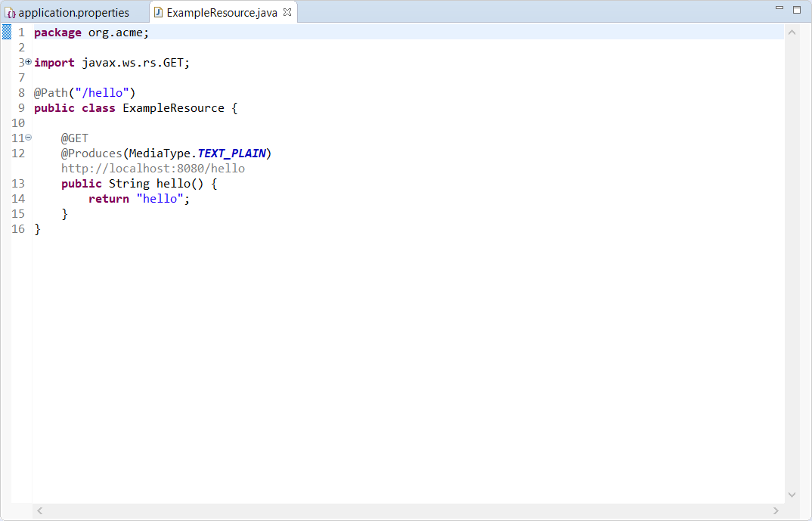Place cursor on TEXT_PLAIN constant
Viewport: 812px width, 521px height.
pyautogui.click(x=231, y=154)
